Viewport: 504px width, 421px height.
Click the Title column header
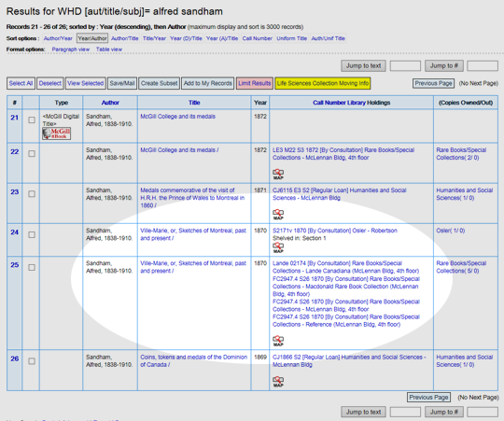coord(194,103)
